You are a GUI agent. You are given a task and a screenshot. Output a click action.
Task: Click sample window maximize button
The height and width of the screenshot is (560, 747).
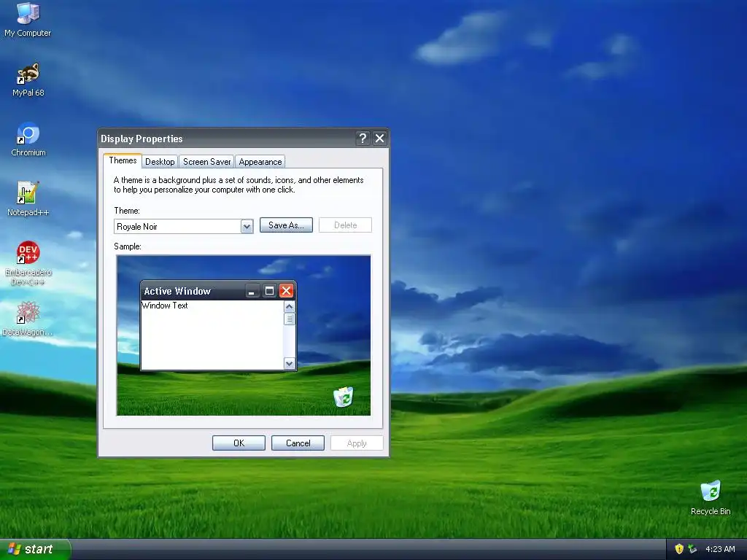tap(269, 291)
